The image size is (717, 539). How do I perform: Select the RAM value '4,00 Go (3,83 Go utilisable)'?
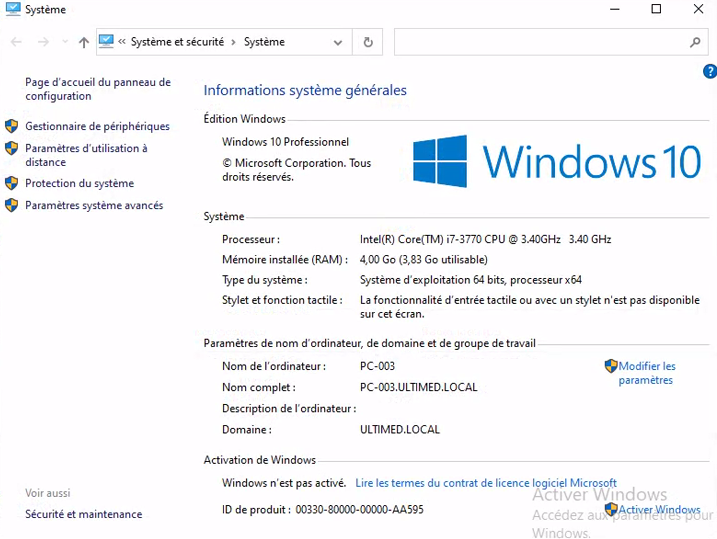point(423,260)
